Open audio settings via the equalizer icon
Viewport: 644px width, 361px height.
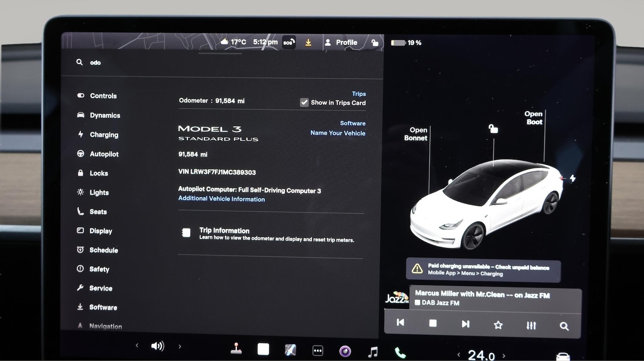point(531,326)
